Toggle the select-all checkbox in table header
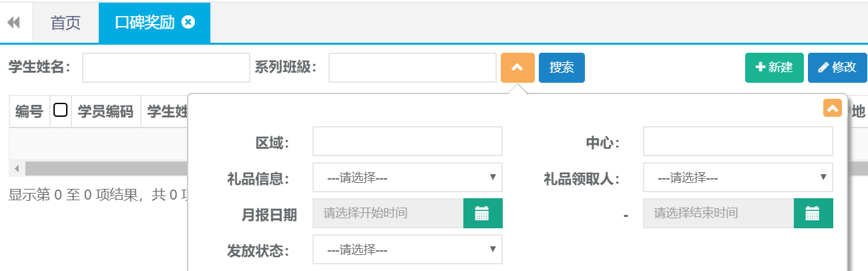868x271 pixels. [x=60, y=110]
